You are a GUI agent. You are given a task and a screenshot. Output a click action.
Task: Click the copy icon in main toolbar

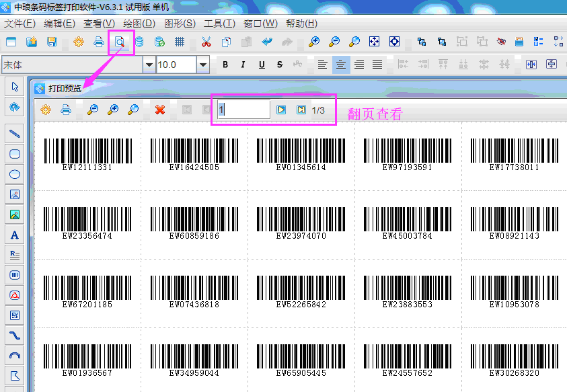[227, 42]
